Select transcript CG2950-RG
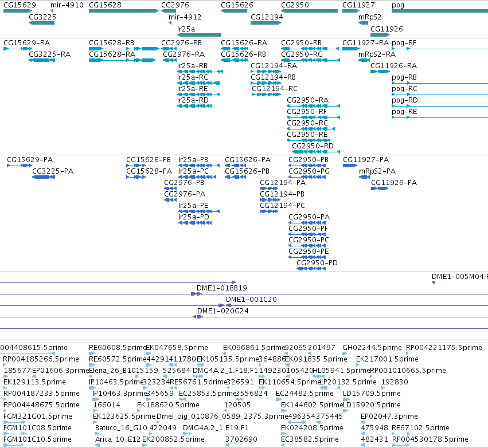 click(310, 60)
